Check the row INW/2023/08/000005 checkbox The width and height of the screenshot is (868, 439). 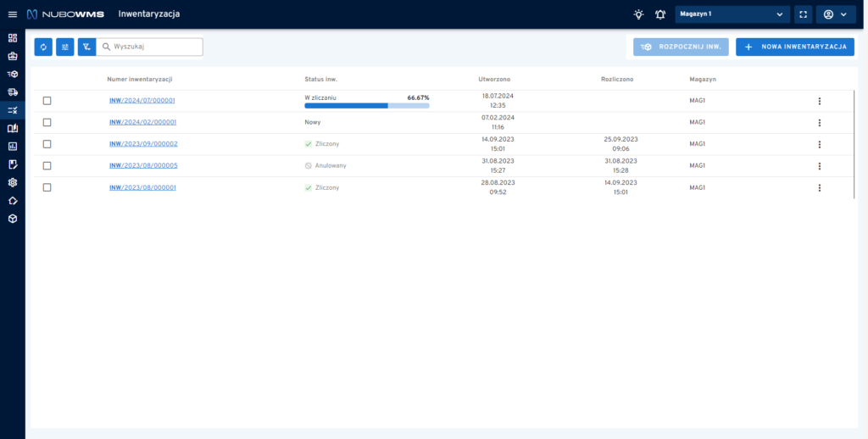[47, 166]
